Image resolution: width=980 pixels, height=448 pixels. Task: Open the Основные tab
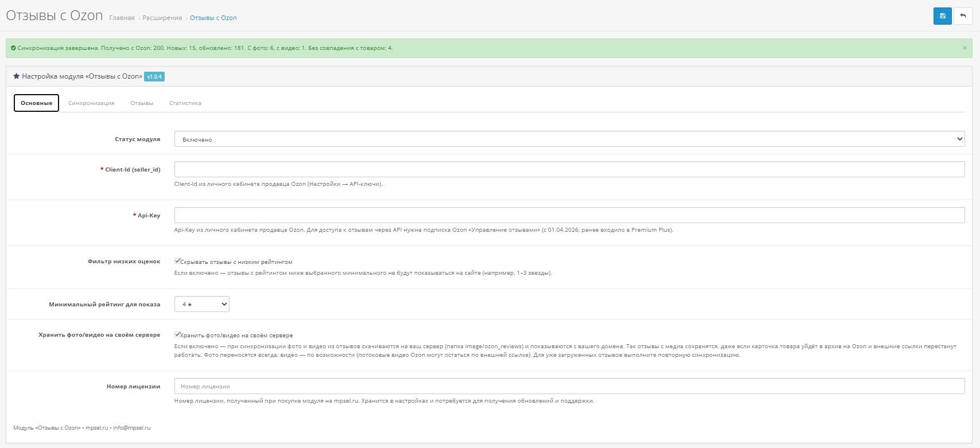pos(36,103)
